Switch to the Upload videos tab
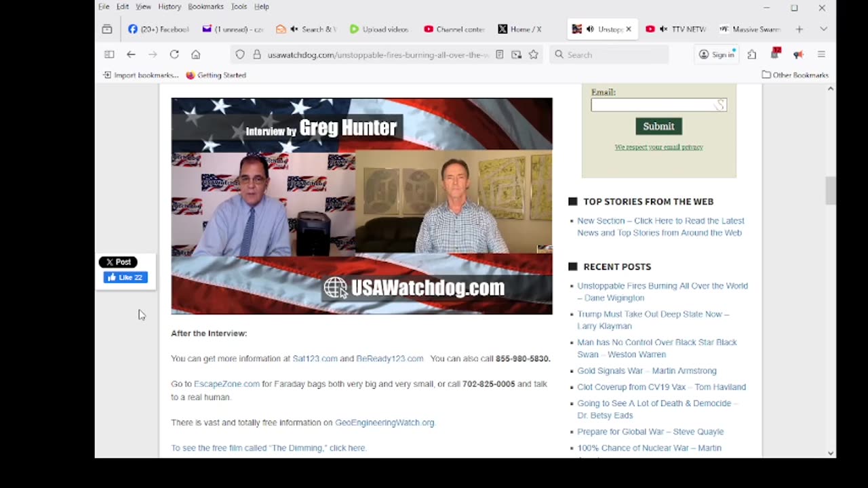The image size is (868, 488). pos(378,29)
